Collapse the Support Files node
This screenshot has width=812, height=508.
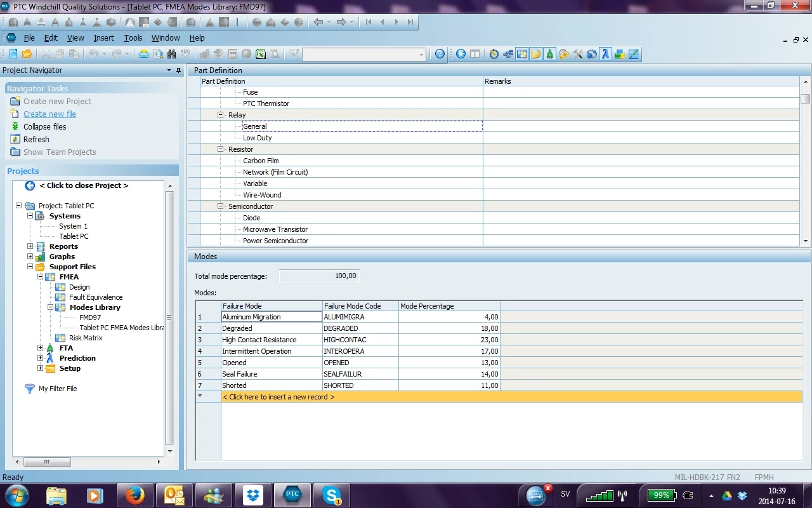[x=30, y=267]
